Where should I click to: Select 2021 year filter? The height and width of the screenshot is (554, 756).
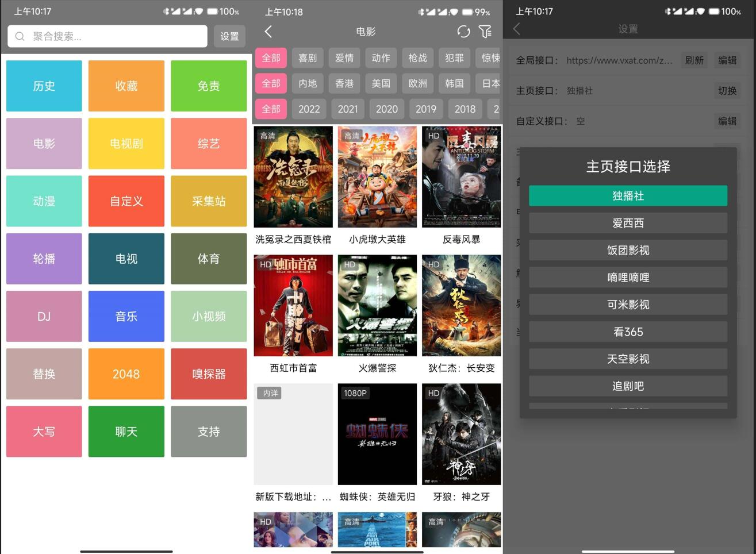tap(348, 109)
